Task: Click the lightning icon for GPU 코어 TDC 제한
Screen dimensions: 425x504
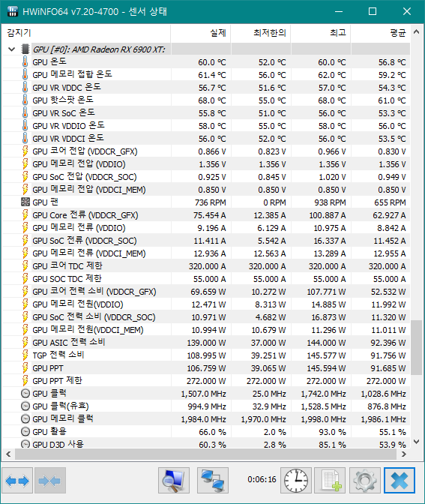Action: click(x=25, y=265)
